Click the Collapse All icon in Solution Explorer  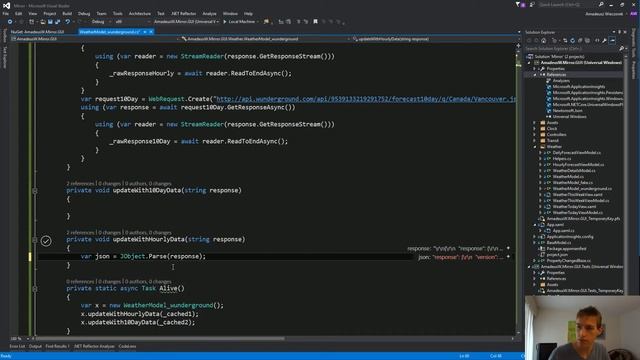(580, 40)
